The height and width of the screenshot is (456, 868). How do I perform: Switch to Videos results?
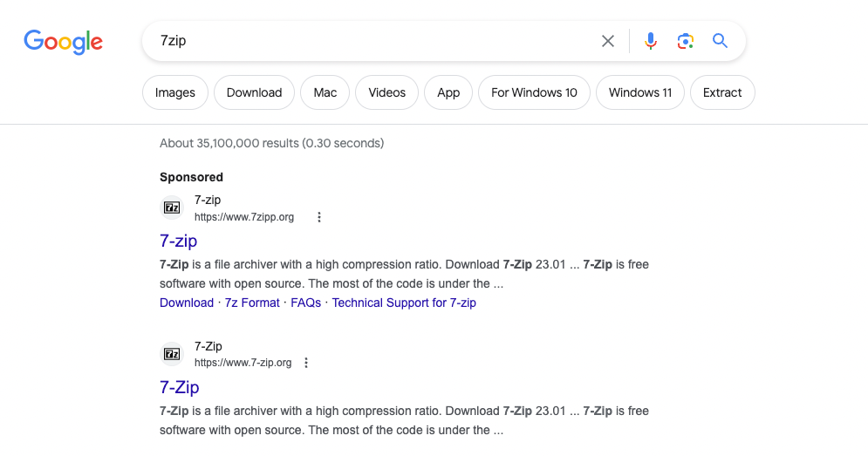(x=386, y=92)
